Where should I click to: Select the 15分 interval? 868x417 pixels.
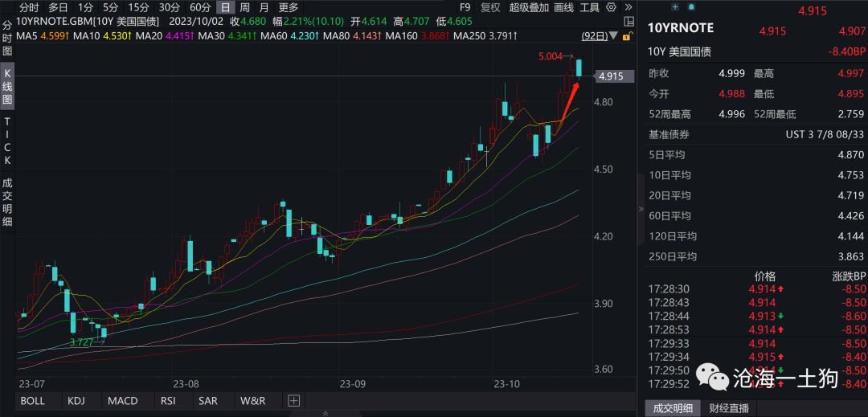point(138,7)
